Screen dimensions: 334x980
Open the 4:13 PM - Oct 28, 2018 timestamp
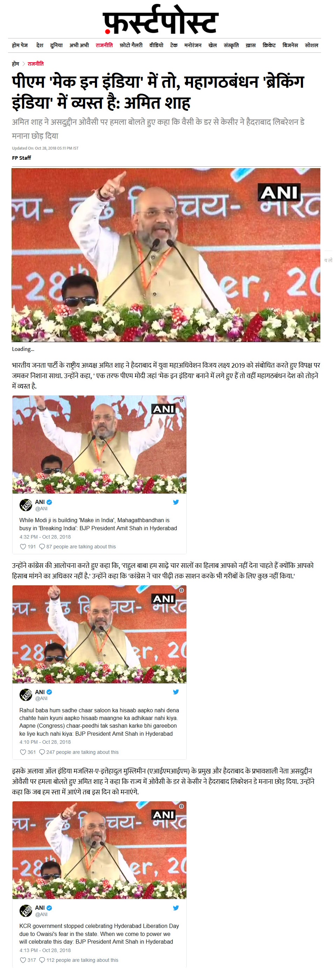(x=45, y=950)
